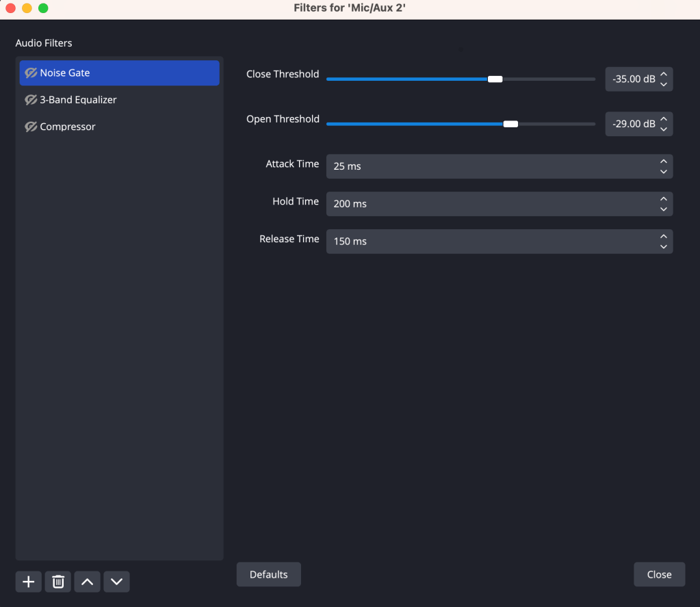
Task: Decrease Hold Time using down stepper
Action: click(x=663, y=209)
